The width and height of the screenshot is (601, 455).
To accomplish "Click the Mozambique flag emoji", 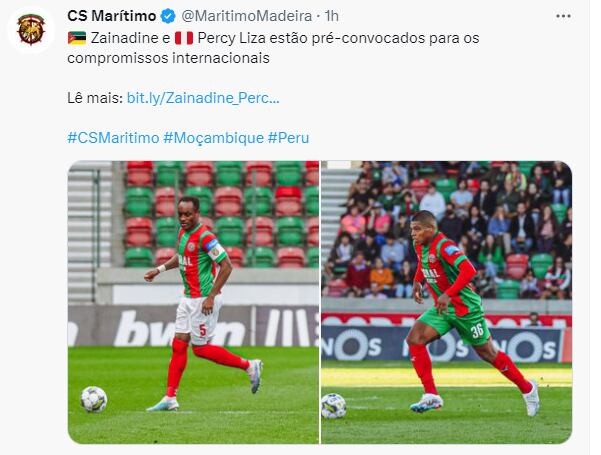I will click(77, 38).
